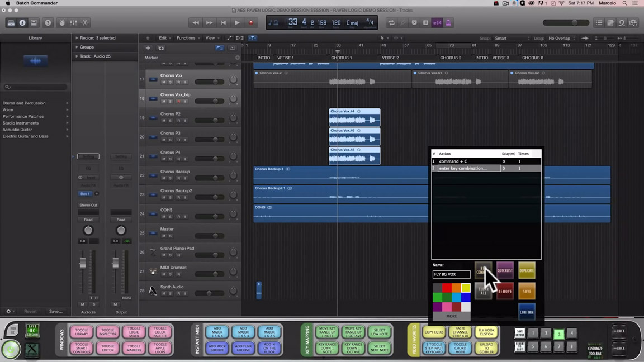
Task: Click the MIDI Drumset track icon
Action: click(x=153, y=271)
